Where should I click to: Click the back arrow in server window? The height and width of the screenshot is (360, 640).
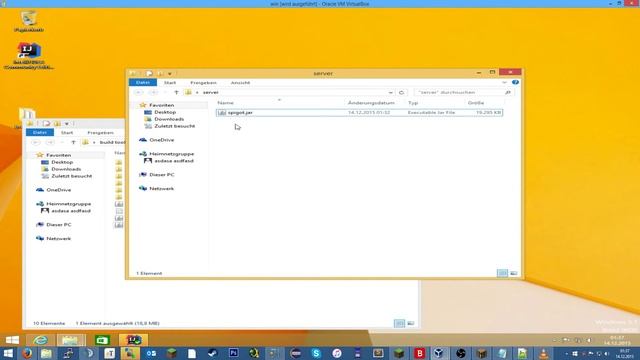(139, 93)
